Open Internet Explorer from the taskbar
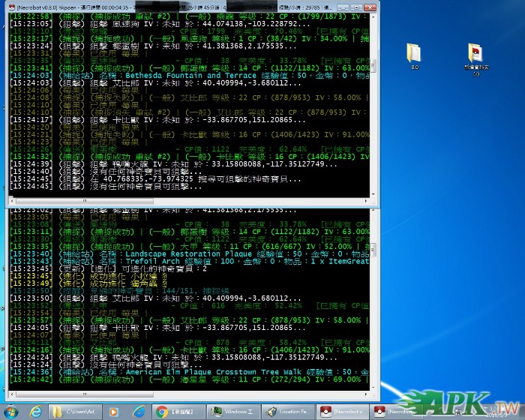The width and height of the screenshot is (525, 420). [x=34, y=411]
